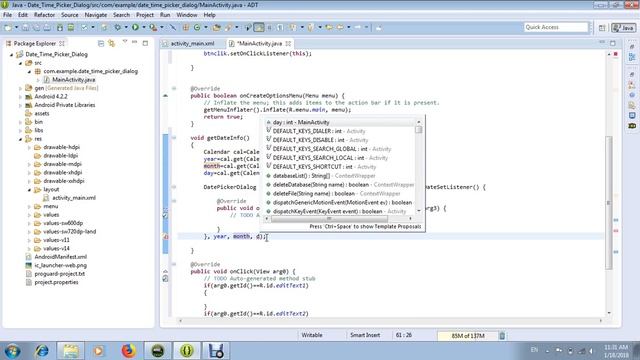Select MainActivity.java in Package Explorer
Viewport: 640px width, 360px height.
(73, 80)
